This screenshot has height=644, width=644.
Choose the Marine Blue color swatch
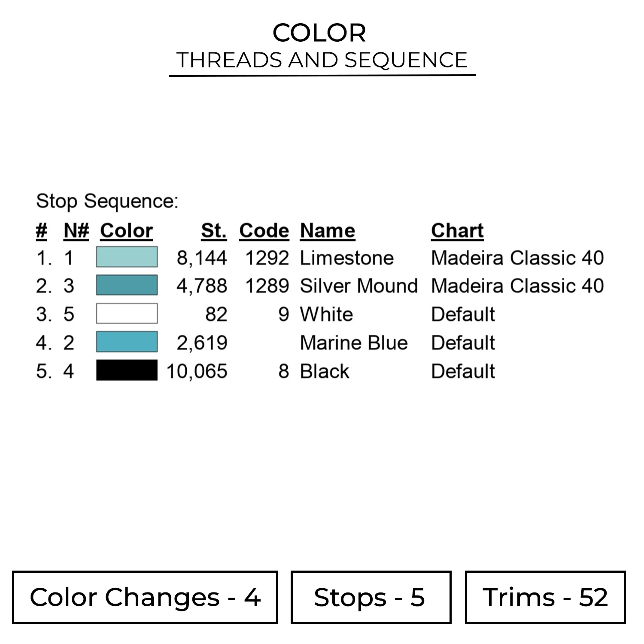pyautogui.click(x=127, y=342)
